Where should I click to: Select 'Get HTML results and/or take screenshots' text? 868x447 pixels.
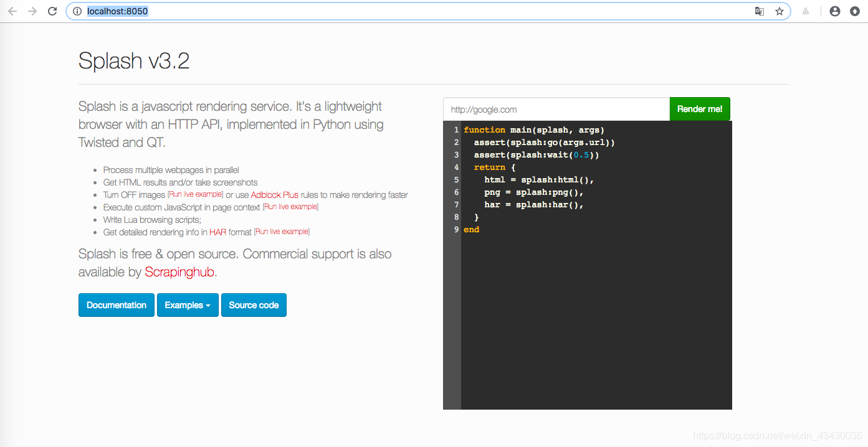point(180,182)
